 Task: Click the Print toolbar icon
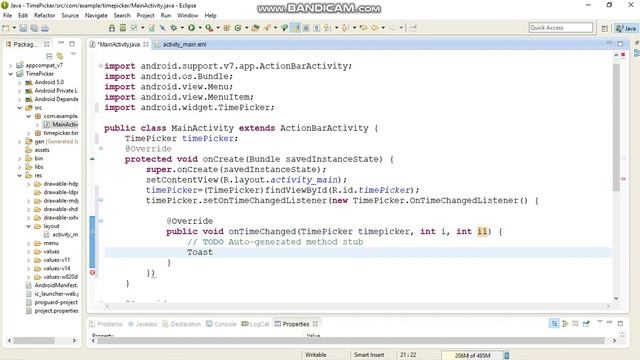click(45, 28)
